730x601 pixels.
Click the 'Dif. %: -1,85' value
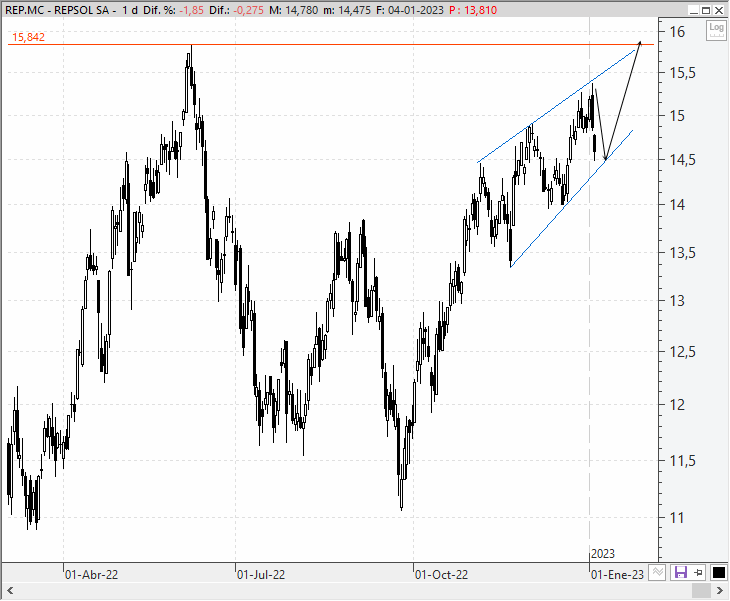click(173, 10)
